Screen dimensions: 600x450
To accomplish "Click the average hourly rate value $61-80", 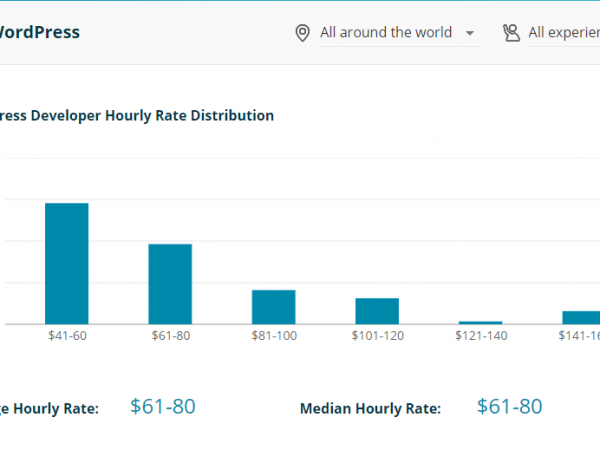I will pyautogui.click(x=163, y=406).
